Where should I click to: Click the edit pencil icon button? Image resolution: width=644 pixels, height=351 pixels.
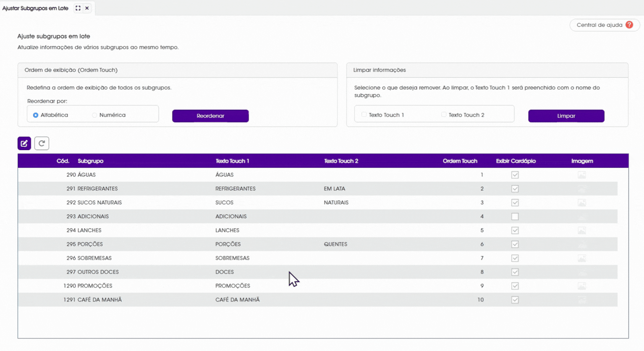tap(24, 143)
